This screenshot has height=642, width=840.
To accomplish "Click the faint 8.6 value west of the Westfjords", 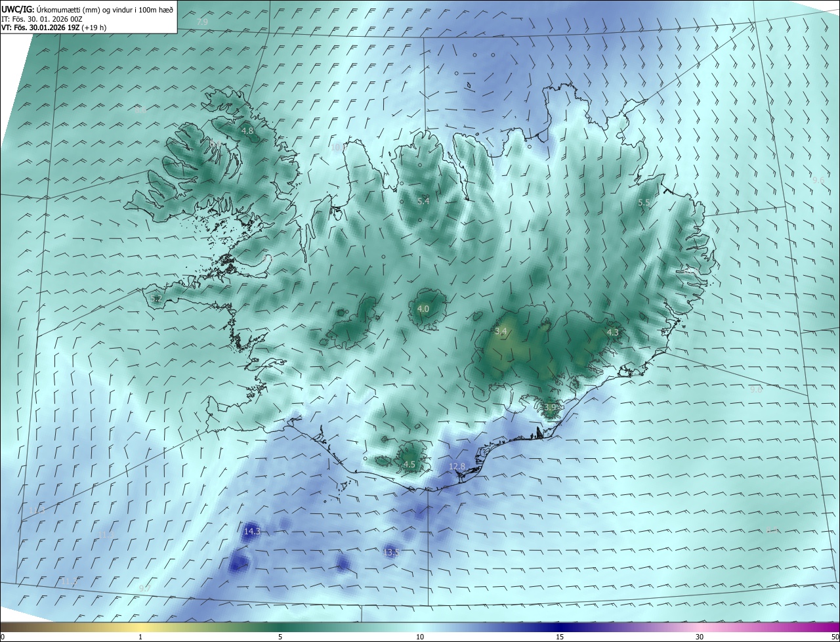I will pyautogui.click(x=140, y=110).
